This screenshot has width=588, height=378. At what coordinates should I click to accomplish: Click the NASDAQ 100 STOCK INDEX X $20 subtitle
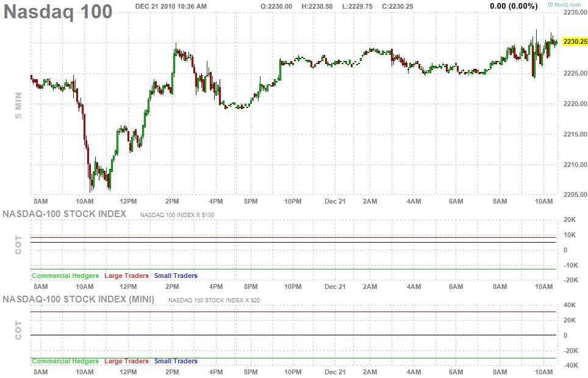[x=213, y=301]
